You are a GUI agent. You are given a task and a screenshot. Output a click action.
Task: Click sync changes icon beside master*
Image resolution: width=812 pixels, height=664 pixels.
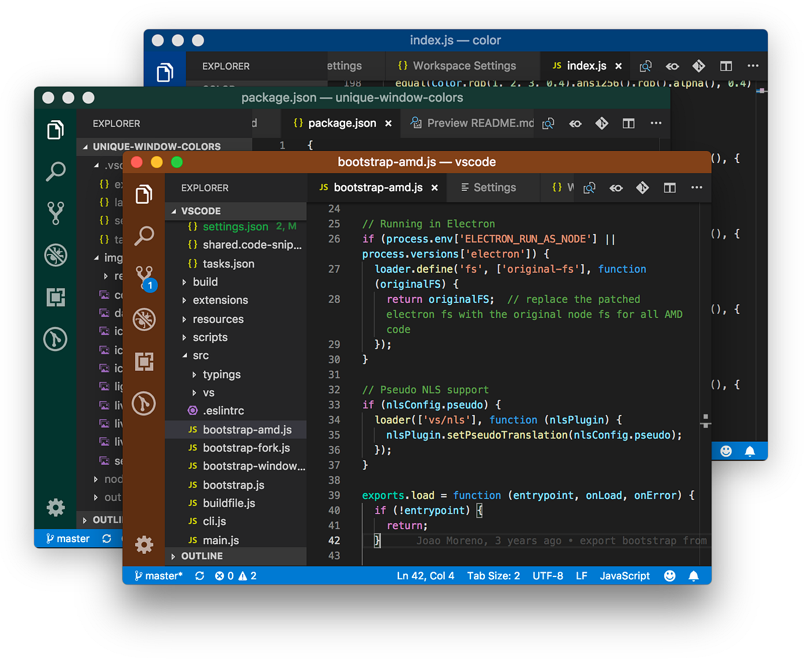point(200,576)
